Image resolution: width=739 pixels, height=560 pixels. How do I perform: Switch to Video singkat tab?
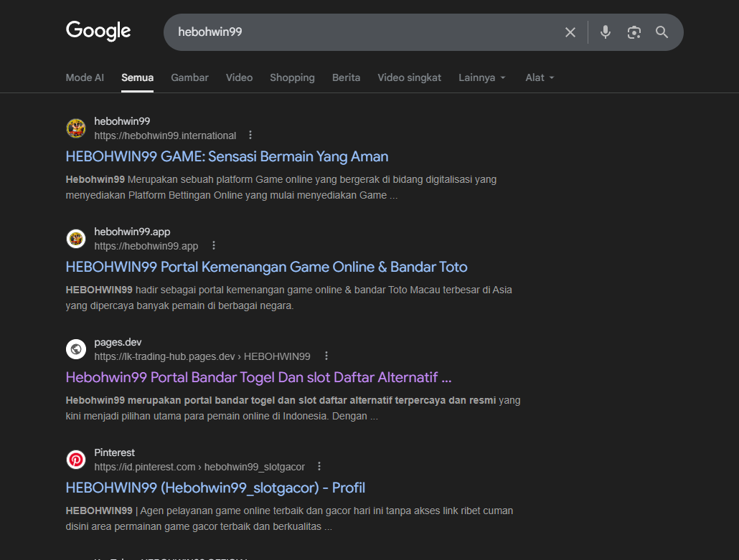(409, 77)
